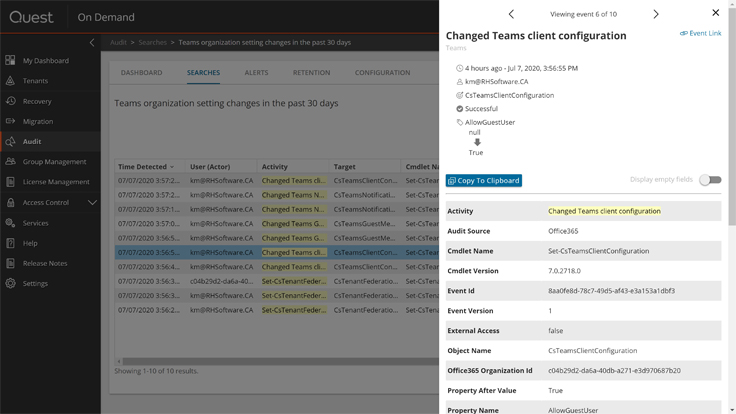
Task: Click the results table horizontal scrollbar
Action: [280, 361]
